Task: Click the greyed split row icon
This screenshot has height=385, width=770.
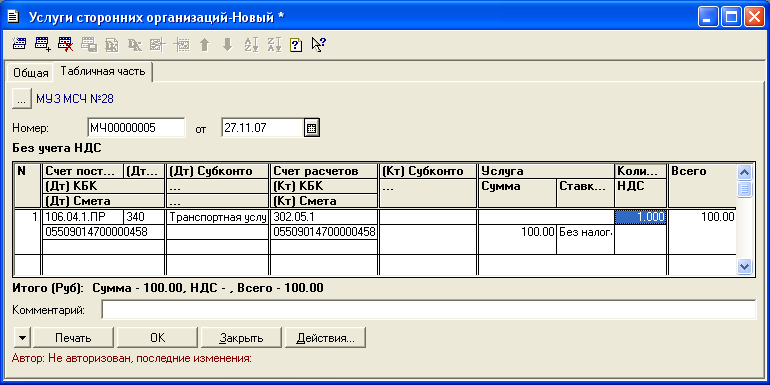Action: 181,45
